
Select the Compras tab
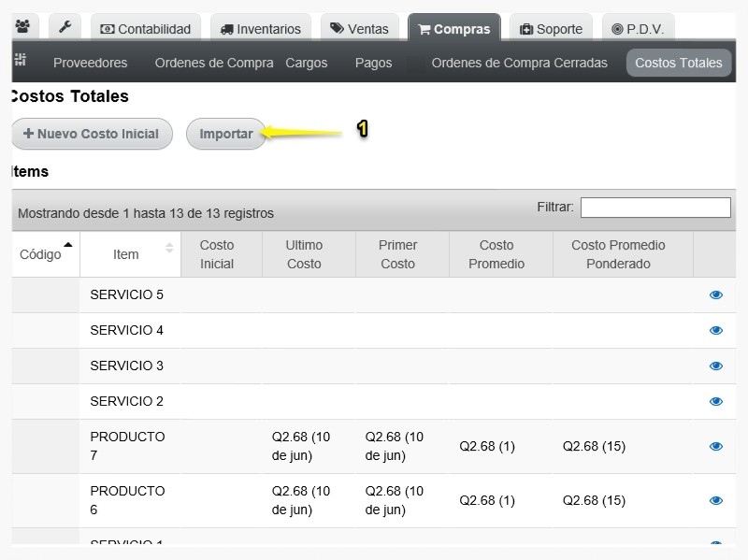pos(454,29)
